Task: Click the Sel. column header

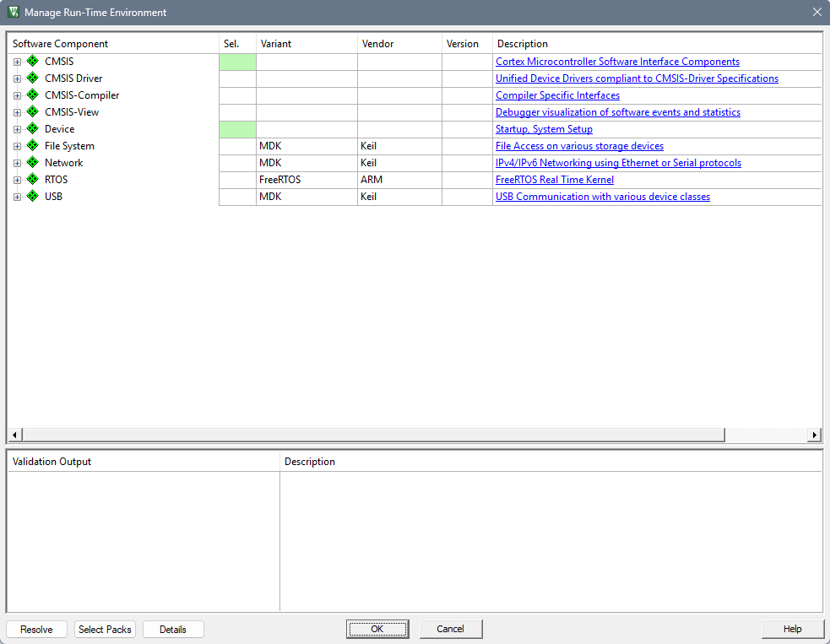Action: 237,43
